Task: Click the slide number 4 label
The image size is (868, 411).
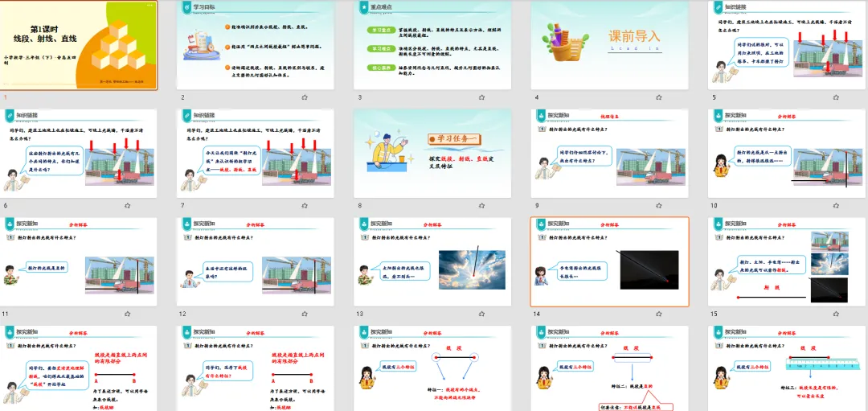Action: click(x=537, y=97)
